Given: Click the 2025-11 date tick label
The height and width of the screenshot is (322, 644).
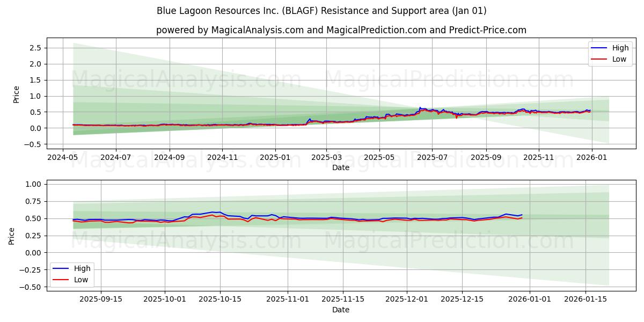Looking at the screenshot, I should (538, 158).
